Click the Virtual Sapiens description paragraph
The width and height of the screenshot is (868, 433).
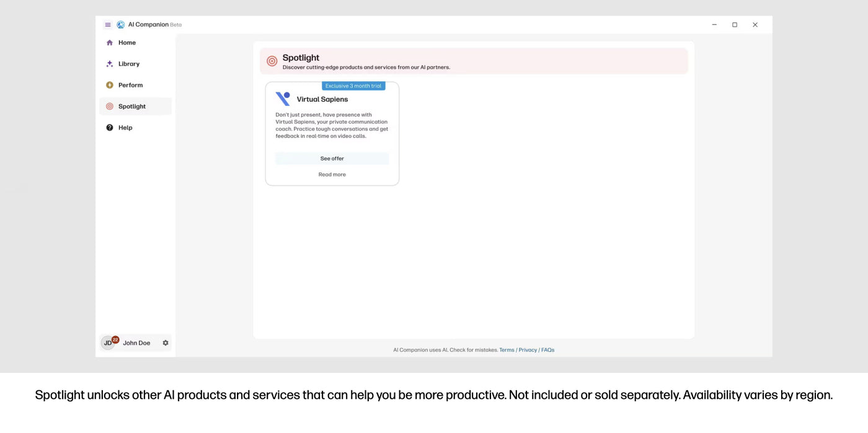332,125
